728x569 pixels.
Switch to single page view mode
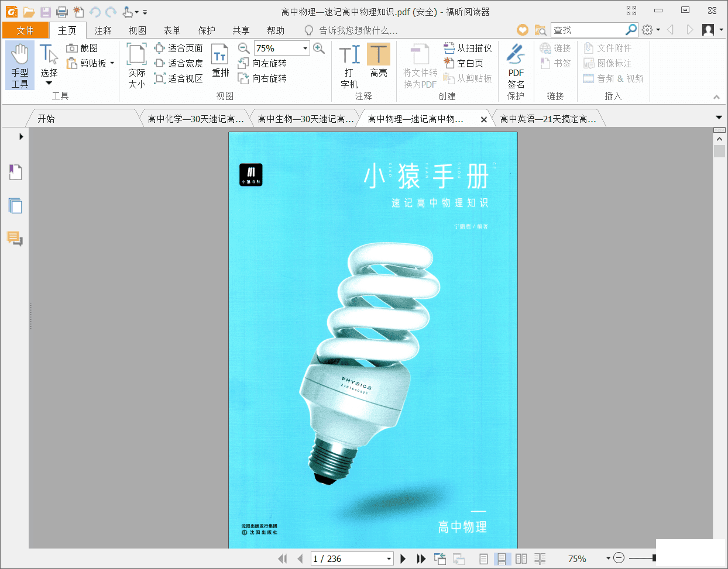tap(483, 559)
